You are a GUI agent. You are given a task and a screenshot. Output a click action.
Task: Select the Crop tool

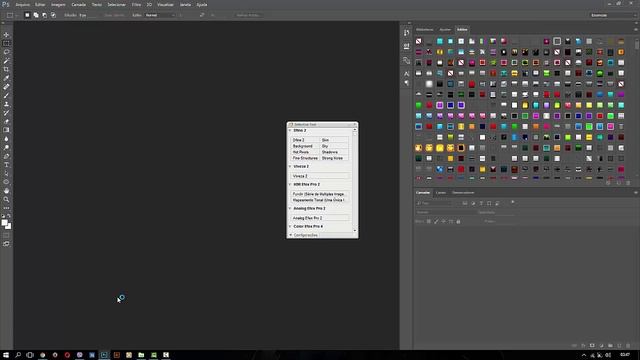tap(6, 69)
